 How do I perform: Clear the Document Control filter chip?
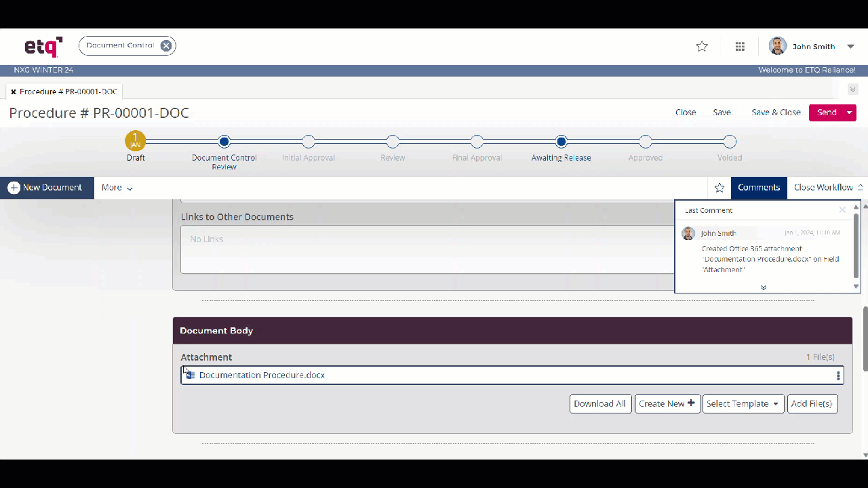[166, 45]
